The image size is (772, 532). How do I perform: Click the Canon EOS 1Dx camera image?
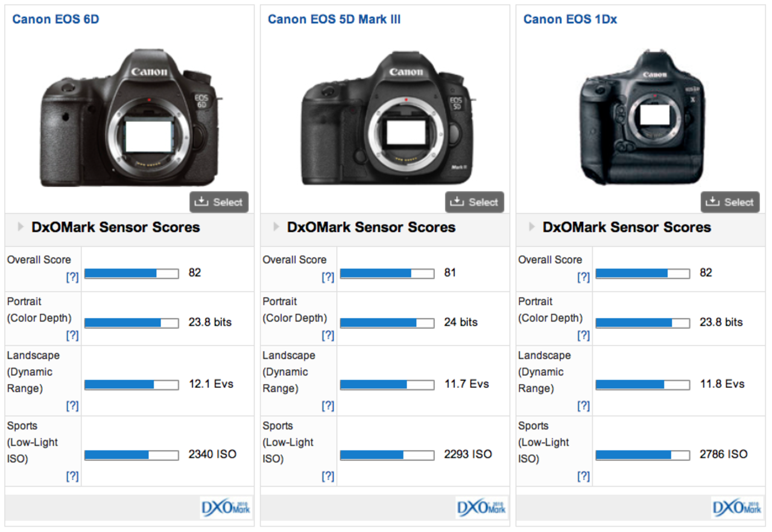pyautogui.click(x=641, y=117)
